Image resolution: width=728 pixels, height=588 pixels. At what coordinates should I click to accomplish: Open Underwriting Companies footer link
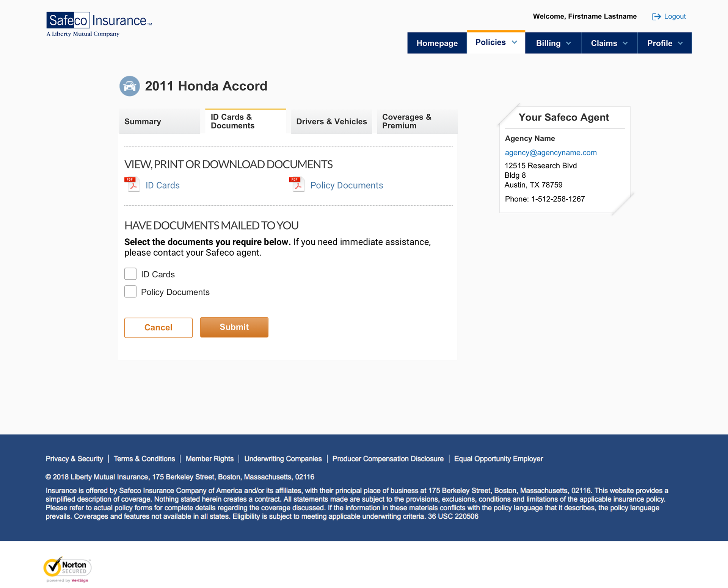283,459
